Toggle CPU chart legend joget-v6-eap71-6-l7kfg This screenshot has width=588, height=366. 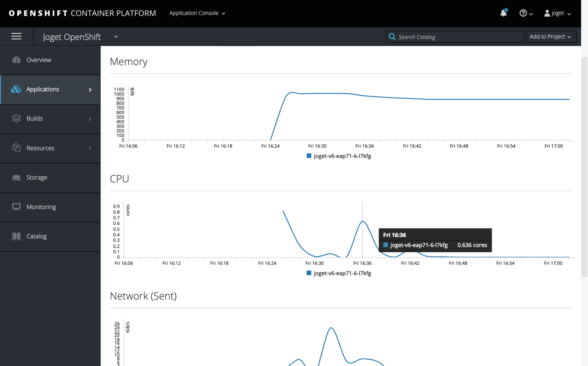339,273
